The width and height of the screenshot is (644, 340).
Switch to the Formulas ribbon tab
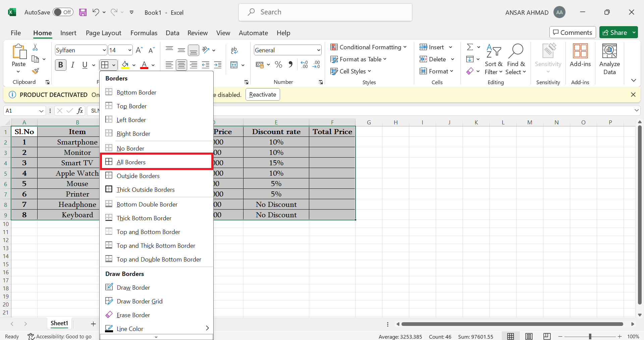[x=144, y=33]
